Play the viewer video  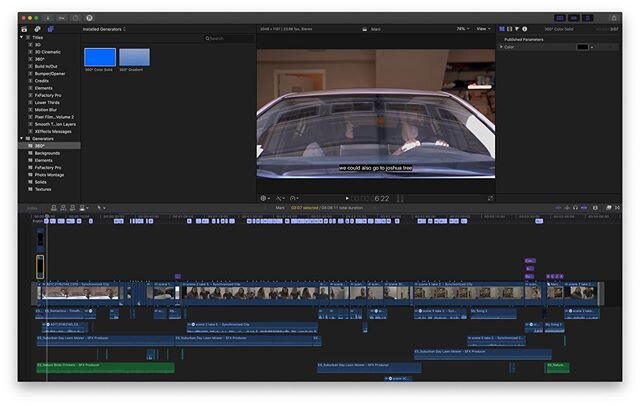347,198
